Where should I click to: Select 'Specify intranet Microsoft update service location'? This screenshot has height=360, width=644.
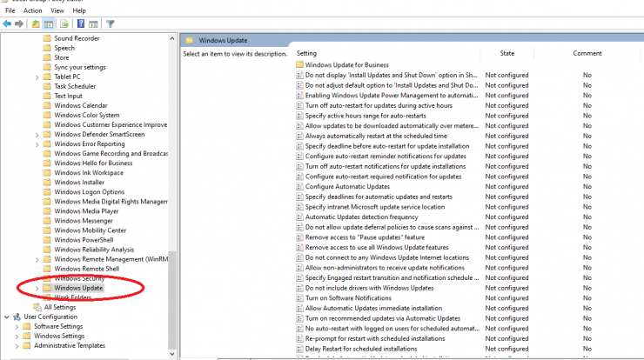tap(375, 207)
